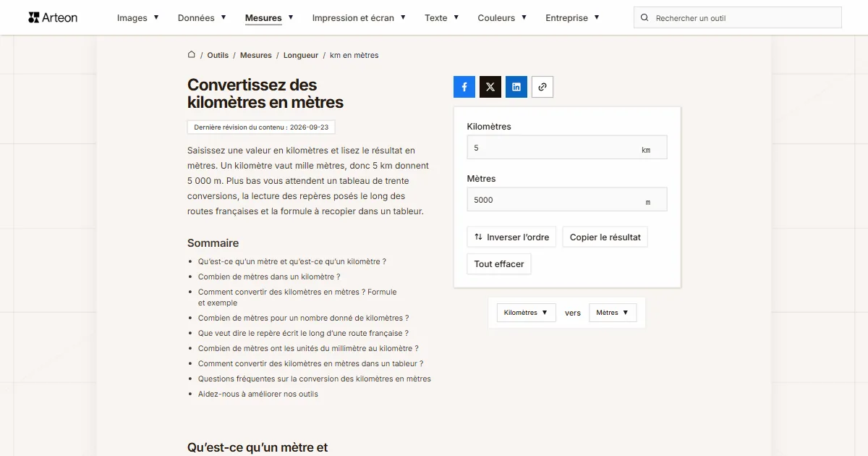Open 'unités du millimètre au kilomètre' link
Image resolution: width=868 pixels, height=456 pixels.
point(308,348)
